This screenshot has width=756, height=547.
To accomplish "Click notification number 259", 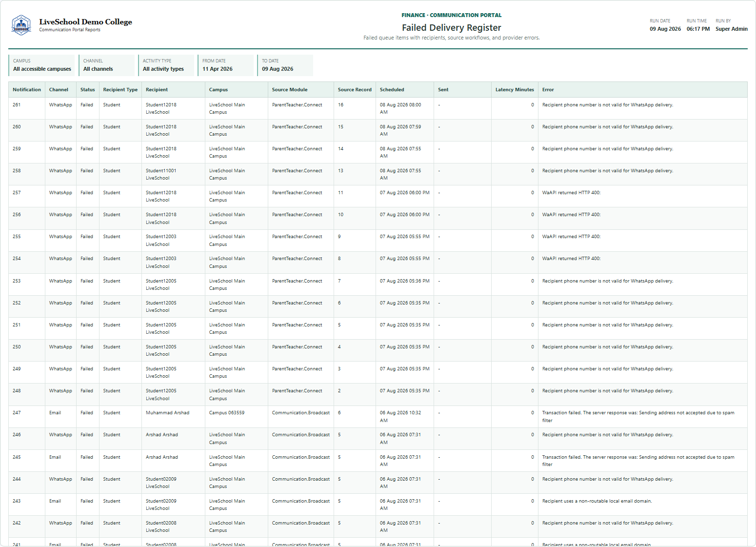I will click(17, 149).
